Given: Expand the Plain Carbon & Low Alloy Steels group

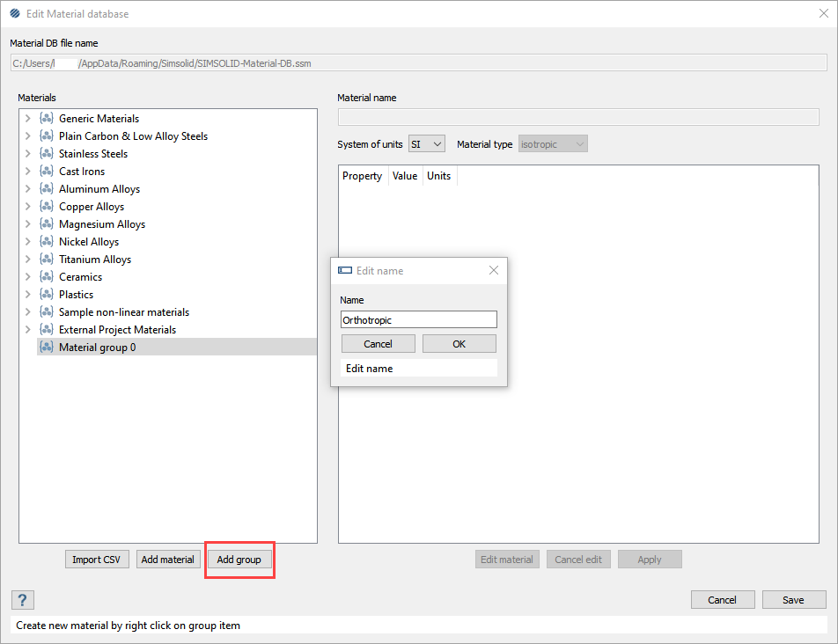Looking at the screenshot, I should pyautogui.click(x=28, y=136).
